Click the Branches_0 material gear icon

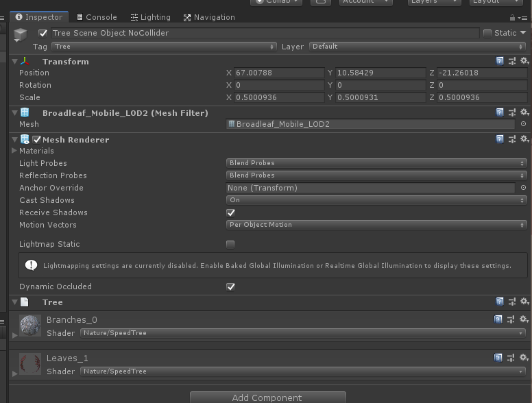pyautogui.click(x=524, y=319)
